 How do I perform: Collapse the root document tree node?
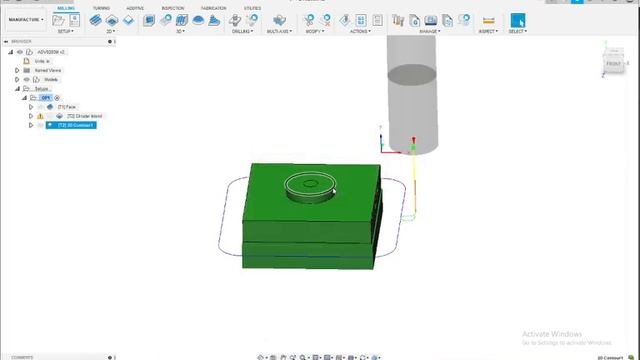tap(11, 52)
